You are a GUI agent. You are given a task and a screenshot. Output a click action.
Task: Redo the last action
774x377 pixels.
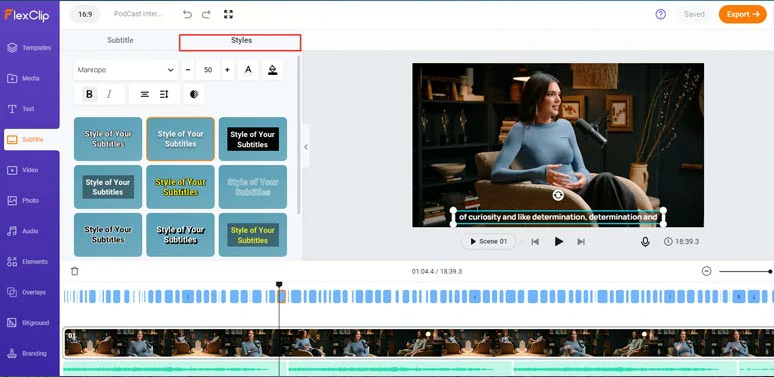click(x=206, y=14)
